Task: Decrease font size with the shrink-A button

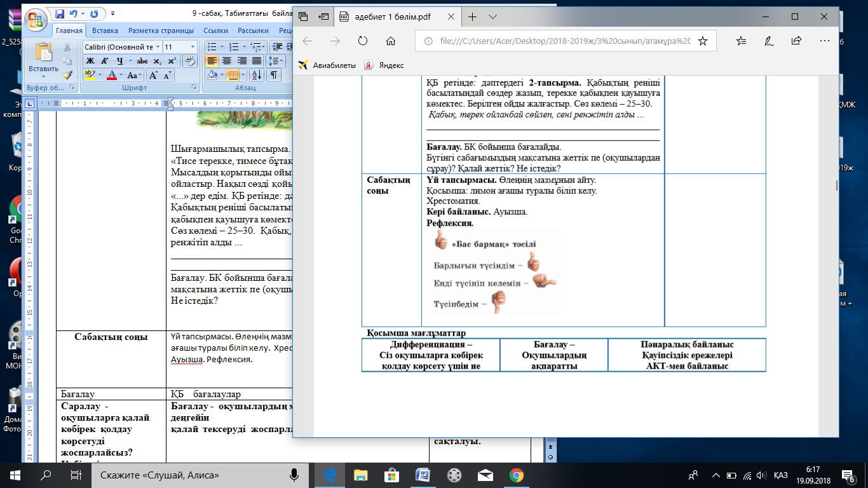Action: (168, 75)
